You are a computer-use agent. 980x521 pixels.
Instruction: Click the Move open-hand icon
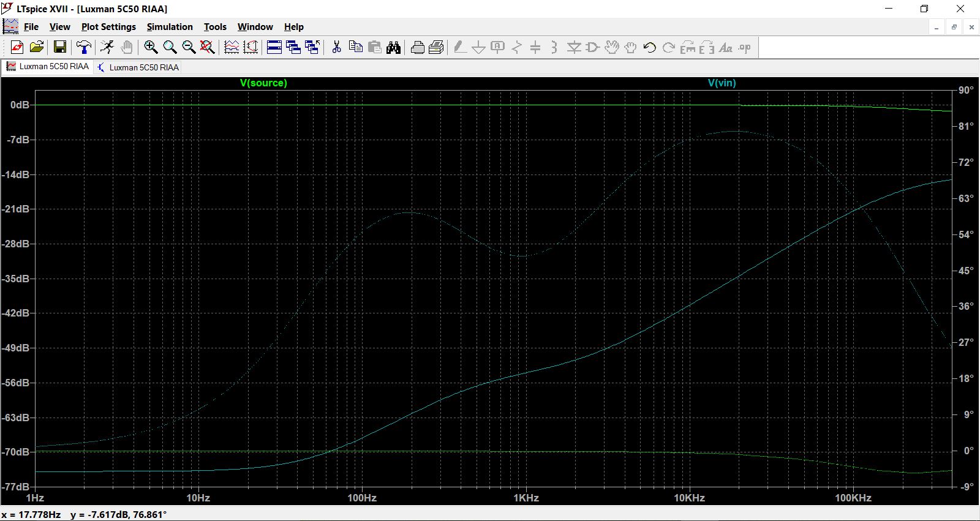(611, 47)
